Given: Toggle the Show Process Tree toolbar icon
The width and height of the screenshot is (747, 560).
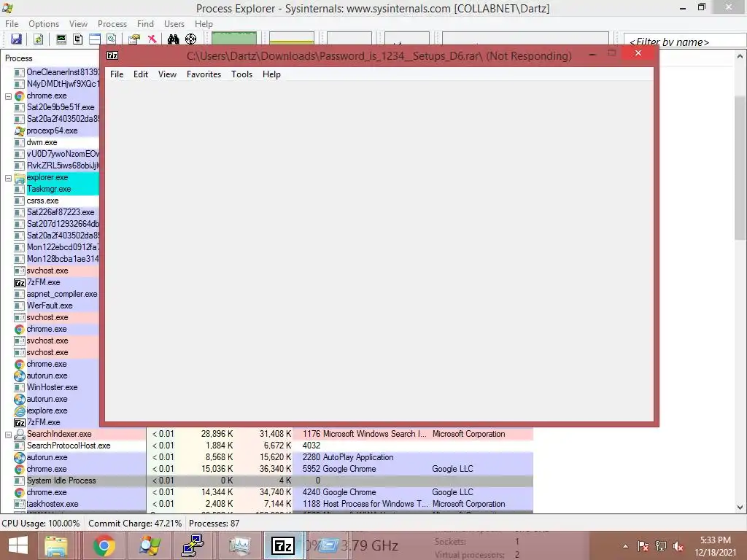Looking at the screenshot, I should click(77, 39).
